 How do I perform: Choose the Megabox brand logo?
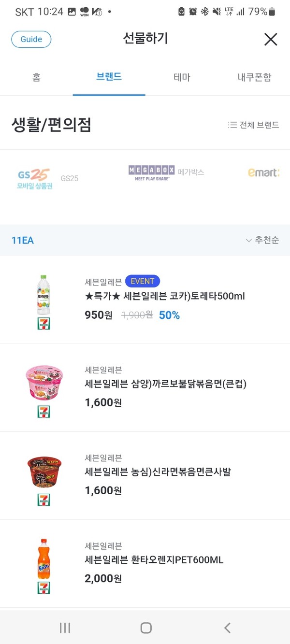coord(152,172)
